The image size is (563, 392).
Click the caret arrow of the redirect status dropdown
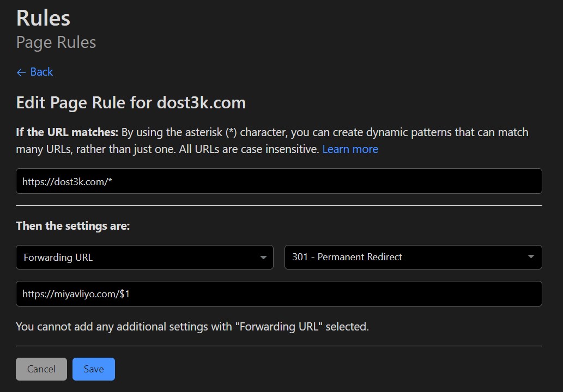(x=531, y=256)
